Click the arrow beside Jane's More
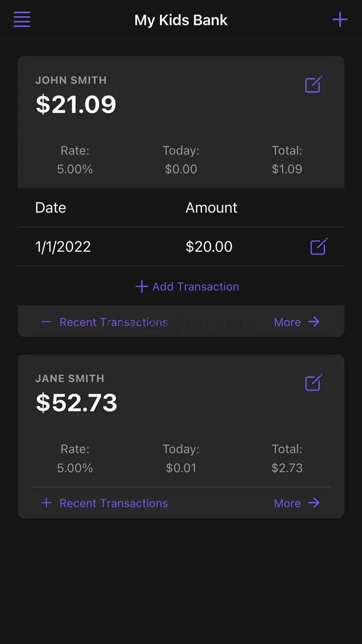This screenshot has height=644, width=362. click(314, 503)
